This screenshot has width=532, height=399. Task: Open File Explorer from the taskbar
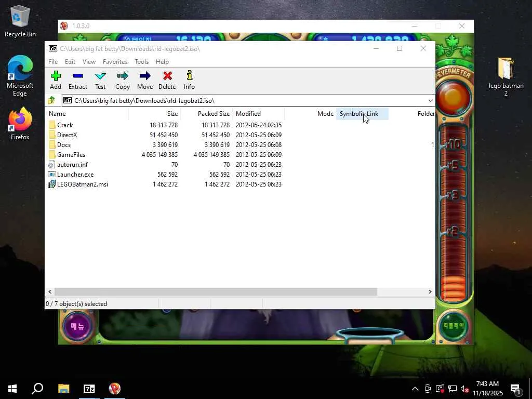click(63, 389)
